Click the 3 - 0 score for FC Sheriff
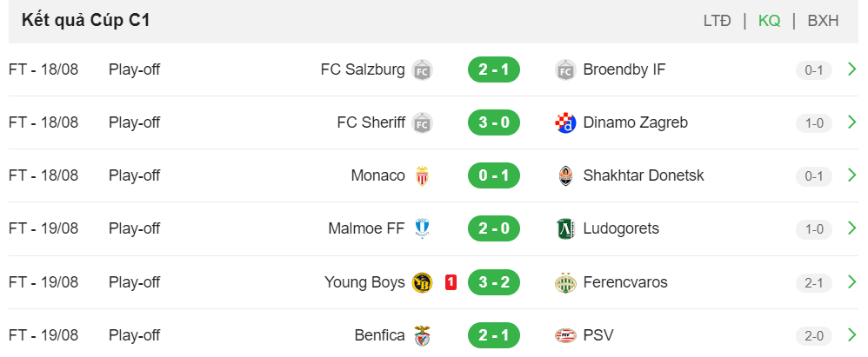 [494, 122]
